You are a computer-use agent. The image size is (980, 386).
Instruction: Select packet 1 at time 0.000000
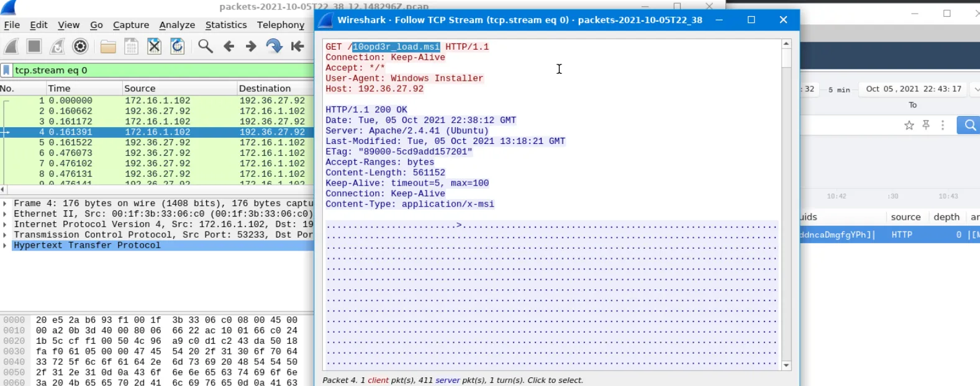click(x=157, y=101)
